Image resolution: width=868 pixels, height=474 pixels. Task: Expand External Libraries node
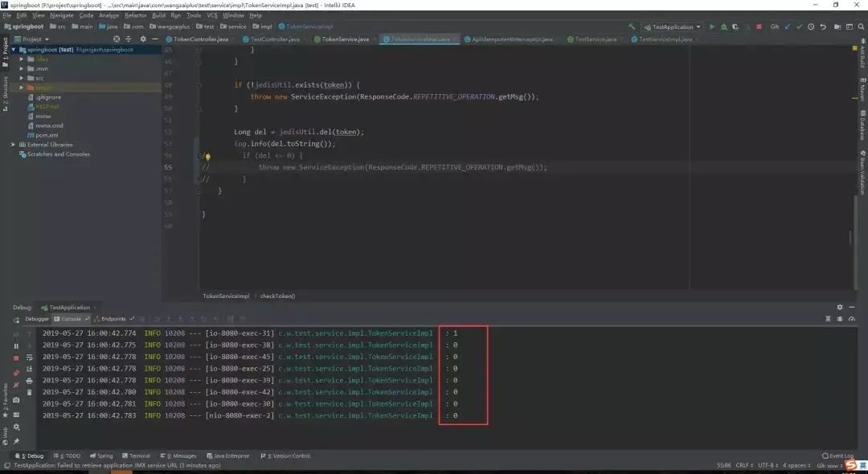pyautogui.click(x=14, y=145)
